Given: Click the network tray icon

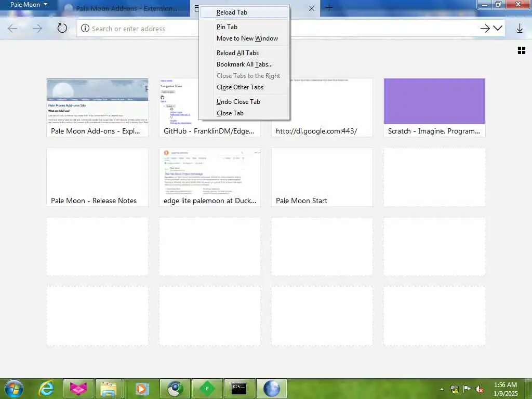Looking at the screenshot, I should tap(454, 389).
